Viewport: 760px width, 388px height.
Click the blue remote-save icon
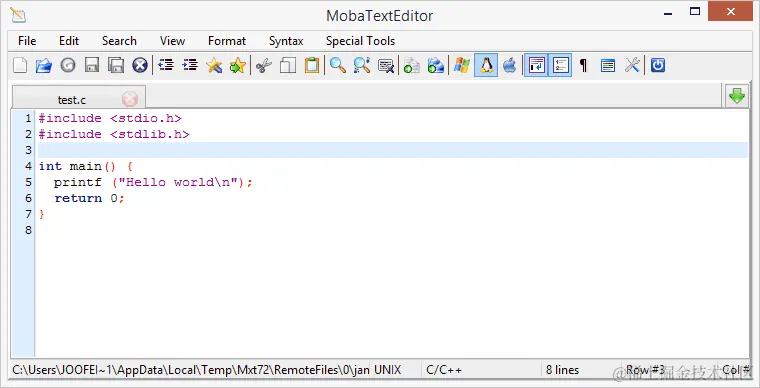tap(436, 65)
